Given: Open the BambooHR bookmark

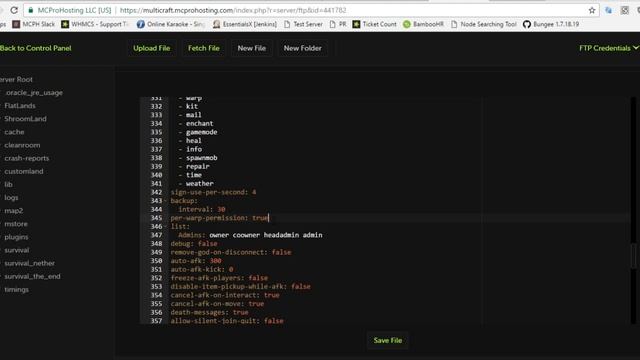Looking at the screenshot, I should 423,24.
